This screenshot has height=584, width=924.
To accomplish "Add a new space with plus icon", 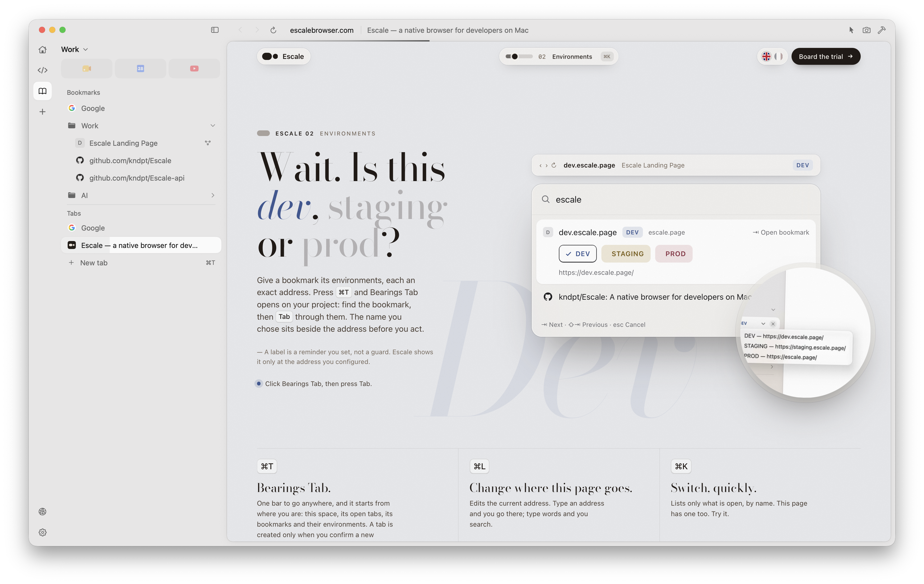I will tap(43, 112).
